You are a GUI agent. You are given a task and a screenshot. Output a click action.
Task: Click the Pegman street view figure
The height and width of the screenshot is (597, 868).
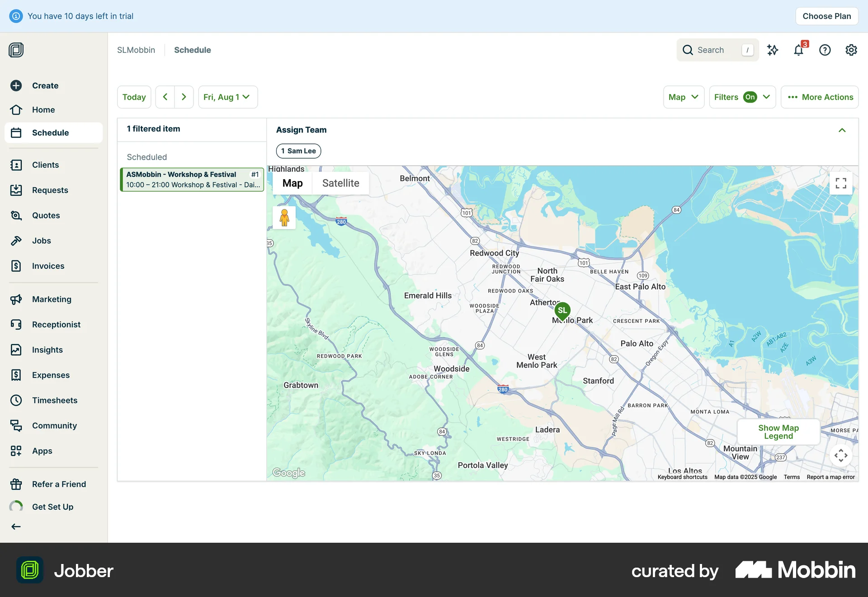coord(284,218)
